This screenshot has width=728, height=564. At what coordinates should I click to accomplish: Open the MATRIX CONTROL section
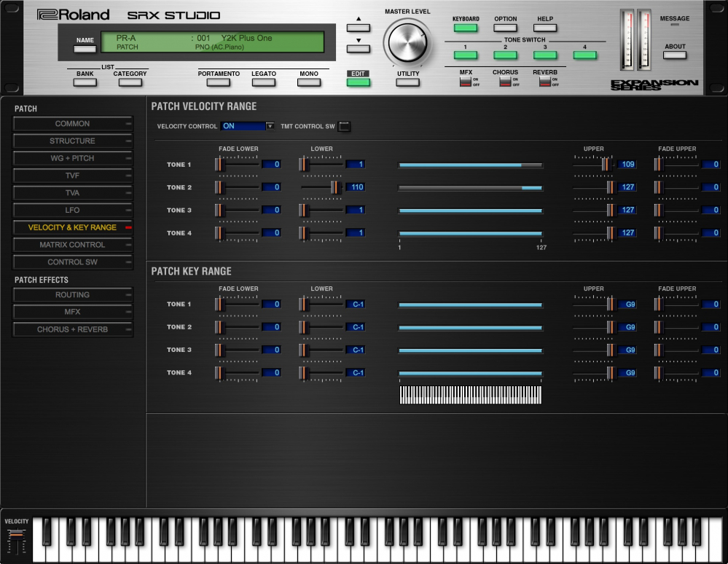(72, 245)
